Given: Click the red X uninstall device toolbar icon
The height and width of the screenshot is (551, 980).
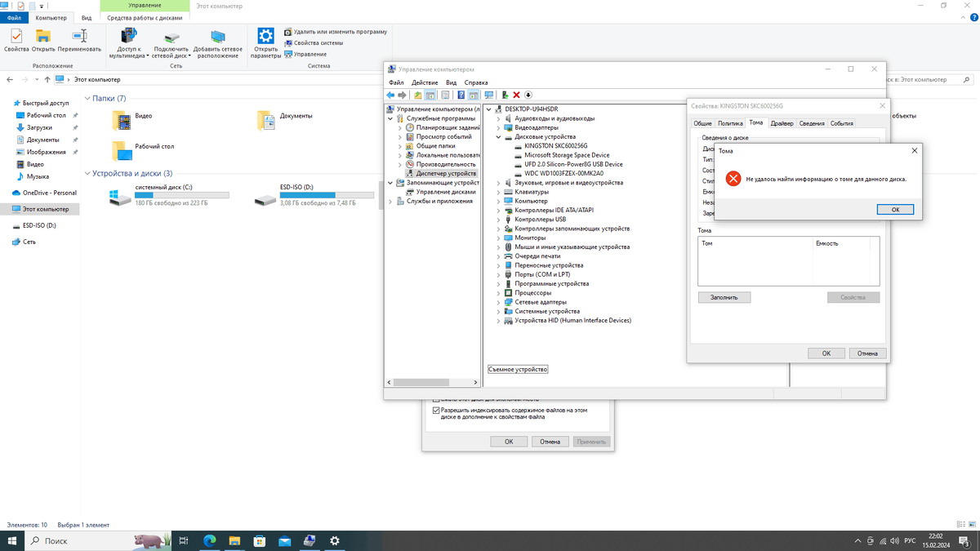Looking at the screenshot, I should 517,95.
